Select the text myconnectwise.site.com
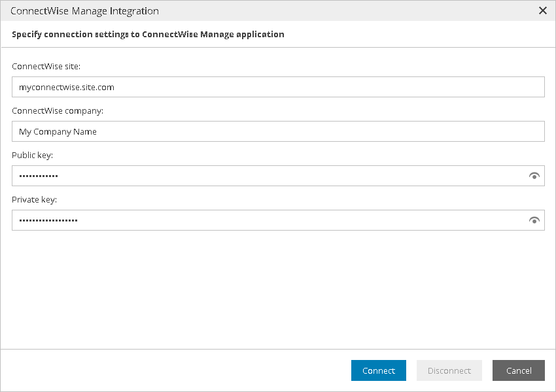Image resolution: width=556 pixels, height=392 pixels. (x=66, y=87)
